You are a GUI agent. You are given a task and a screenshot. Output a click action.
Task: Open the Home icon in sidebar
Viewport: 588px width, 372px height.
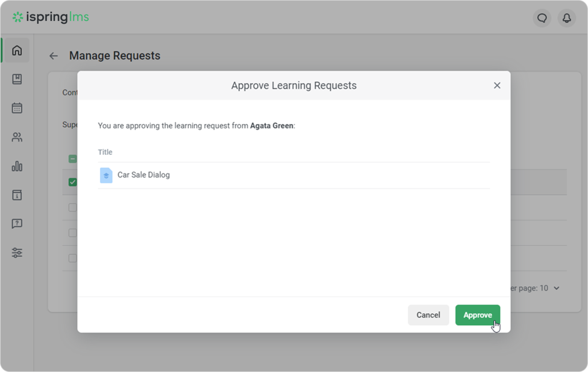17,50
